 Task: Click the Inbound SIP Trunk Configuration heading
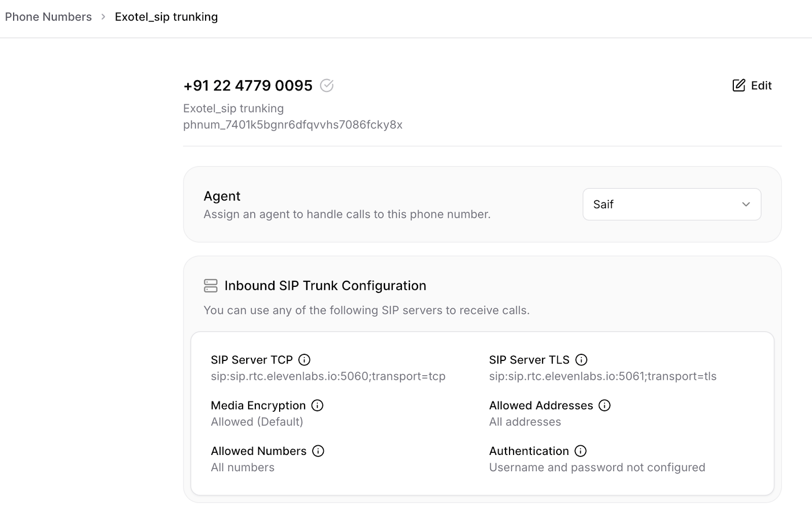point(325,285)
